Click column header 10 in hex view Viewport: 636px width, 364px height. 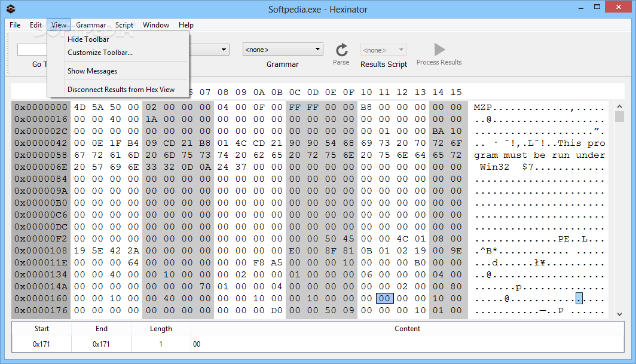[366, 92]
